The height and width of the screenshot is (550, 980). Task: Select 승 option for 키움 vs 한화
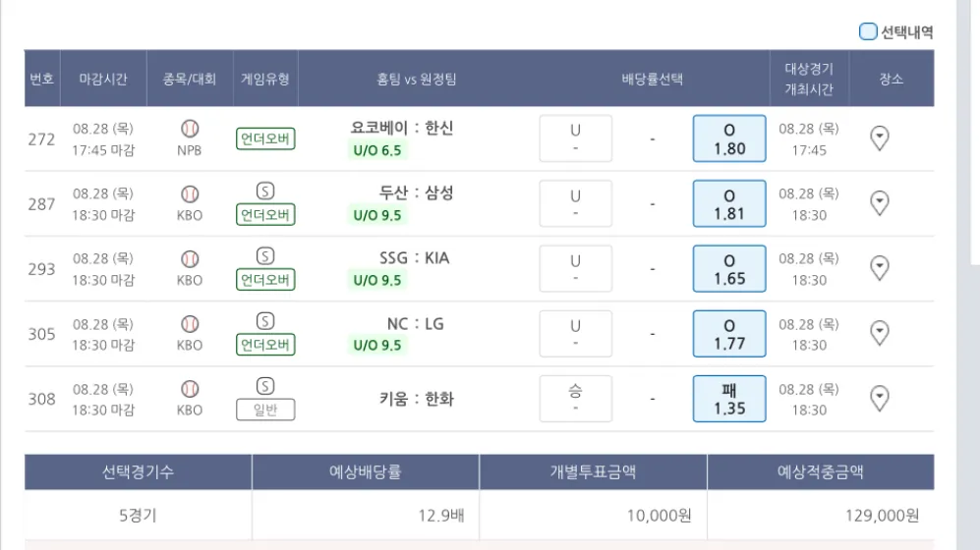coord(575,399)
